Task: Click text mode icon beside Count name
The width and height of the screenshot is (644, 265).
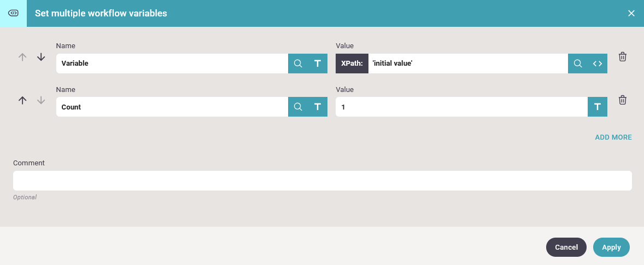Action: (x=318, y=107)
